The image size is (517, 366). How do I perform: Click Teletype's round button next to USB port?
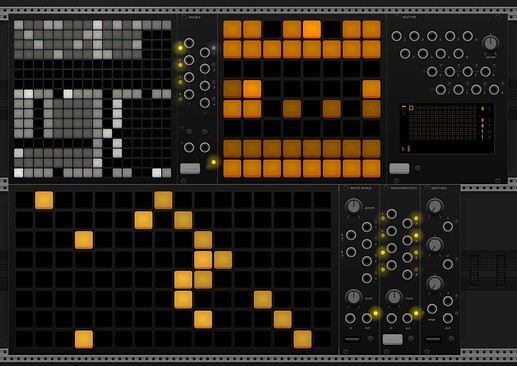(417, 169)
